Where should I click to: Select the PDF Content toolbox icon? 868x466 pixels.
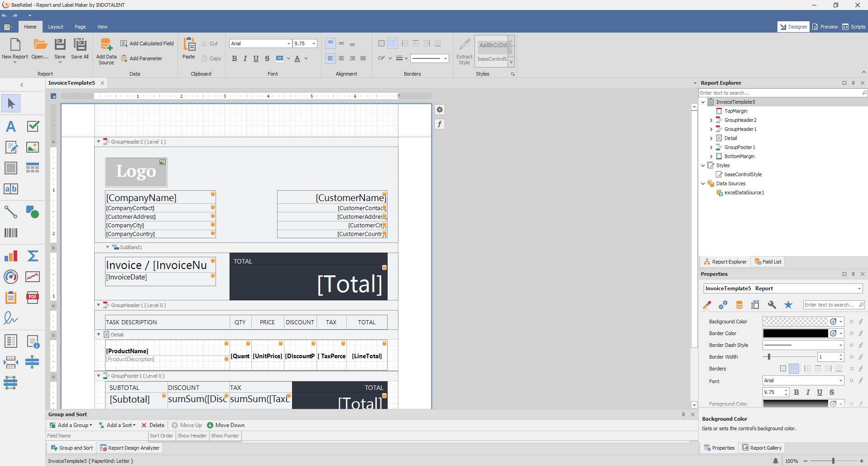pyautogui.click(x=33, y=298)
